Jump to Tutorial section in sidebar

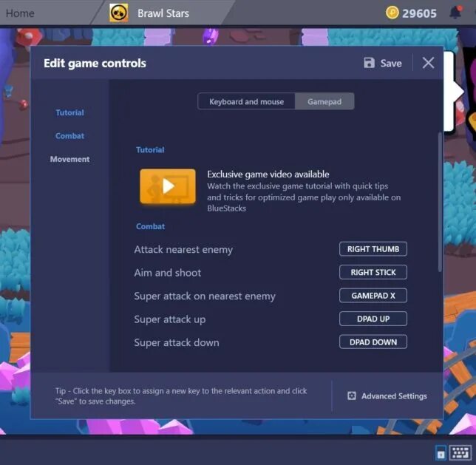click(x=69, y=112)
